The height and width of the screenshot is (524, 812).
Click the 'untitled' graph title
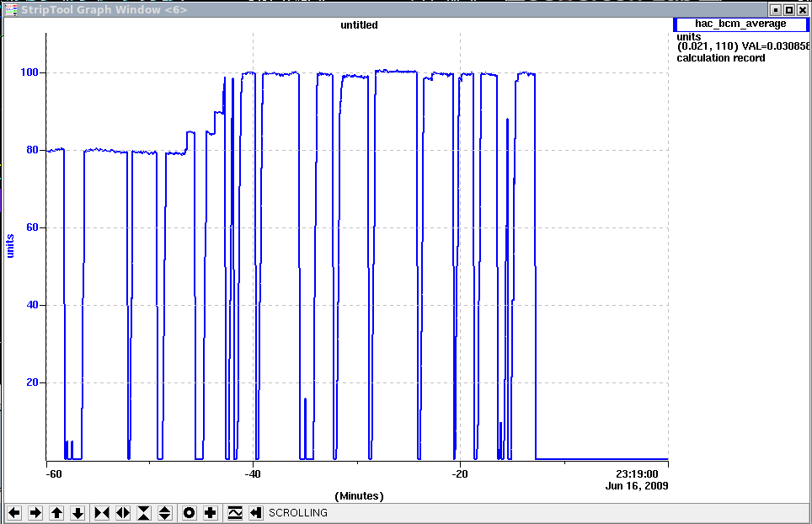[x=359, y=25]
